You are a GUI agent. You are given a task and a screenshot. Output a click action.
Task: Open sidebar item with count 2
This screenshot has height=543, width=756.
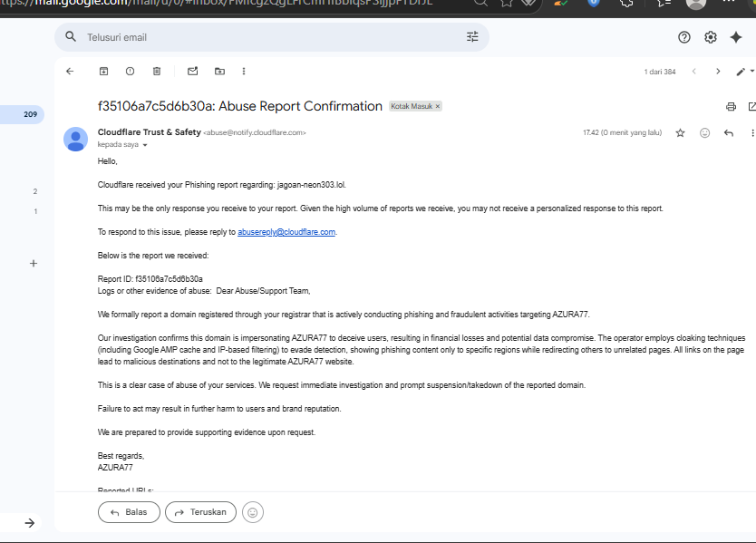(x=35, y=191)
